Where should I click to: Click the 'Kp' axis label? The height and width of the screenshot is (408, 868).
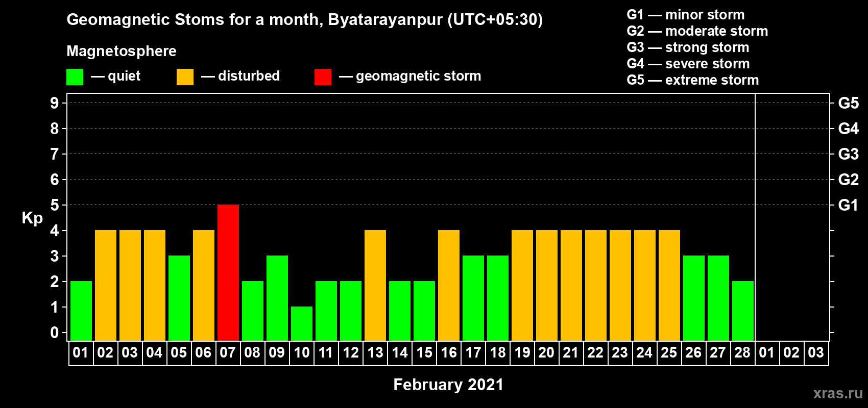pos(32,218)
